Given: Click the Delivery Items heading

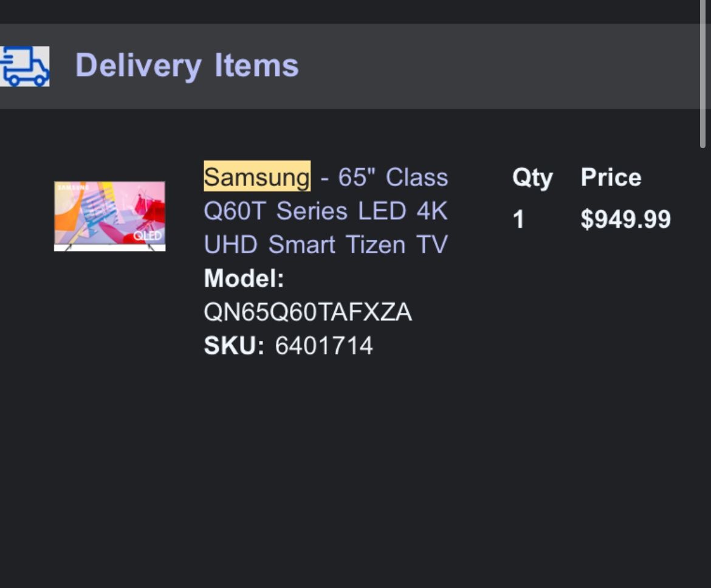Looking at the screenshot, I should click(187, 66).
